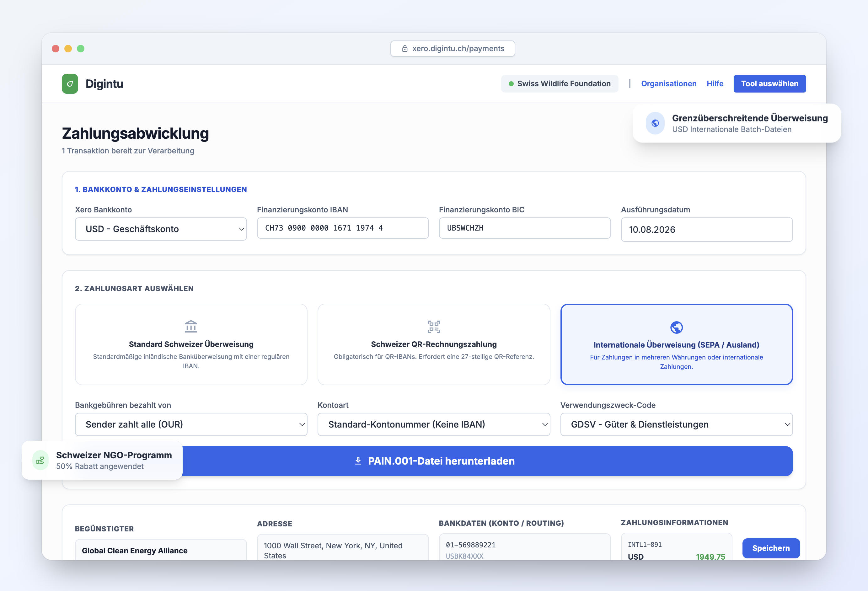Viewport: 868px width, 591px height.
Task: Click the Grenzüberschreitende Überweisung notification card
Action: (737, 123)
